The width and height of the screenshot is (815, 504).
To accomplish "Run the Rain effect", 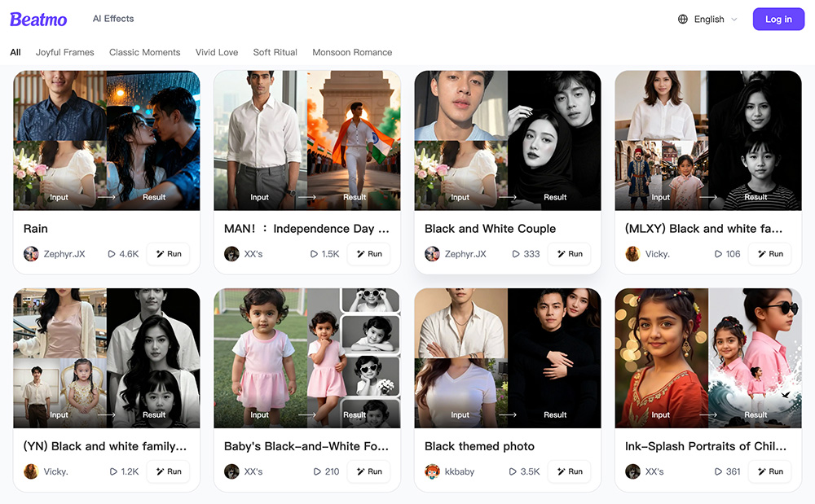I will (169, 254).
